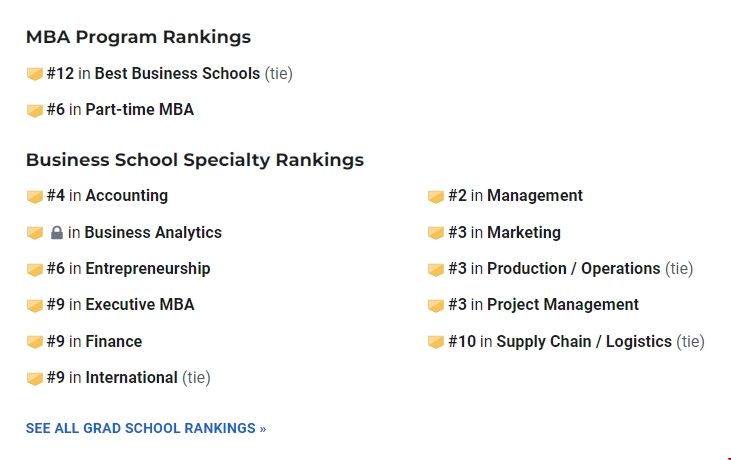Open the Accounting specialty ranking
Viewport: 731px width, 460px height.
[x=126, y=196]
